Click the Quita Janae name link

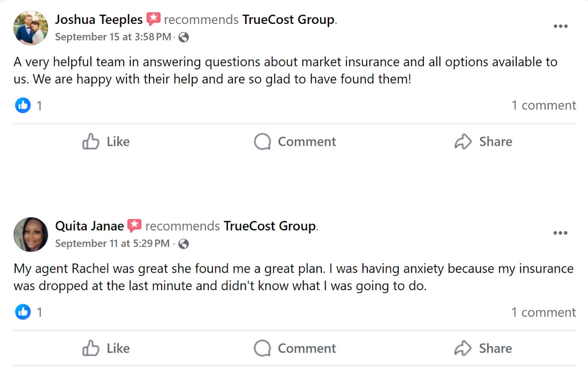tap(89, 226)
